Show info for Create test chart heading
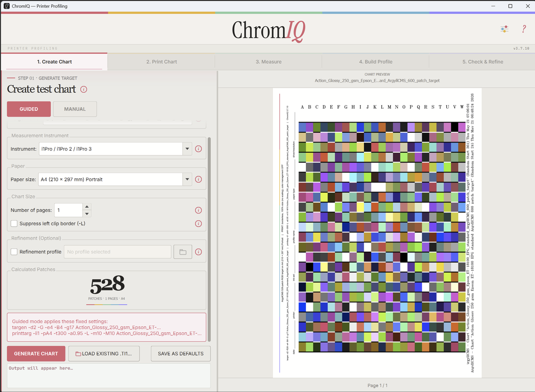535x392 pixels. click(84, 89)
